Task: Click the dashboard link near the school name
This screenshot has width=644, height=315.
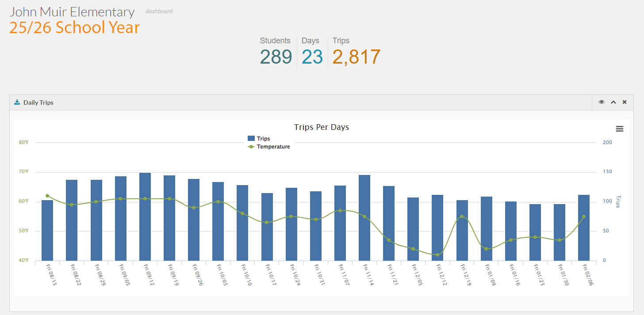Action: click(159, 11)
